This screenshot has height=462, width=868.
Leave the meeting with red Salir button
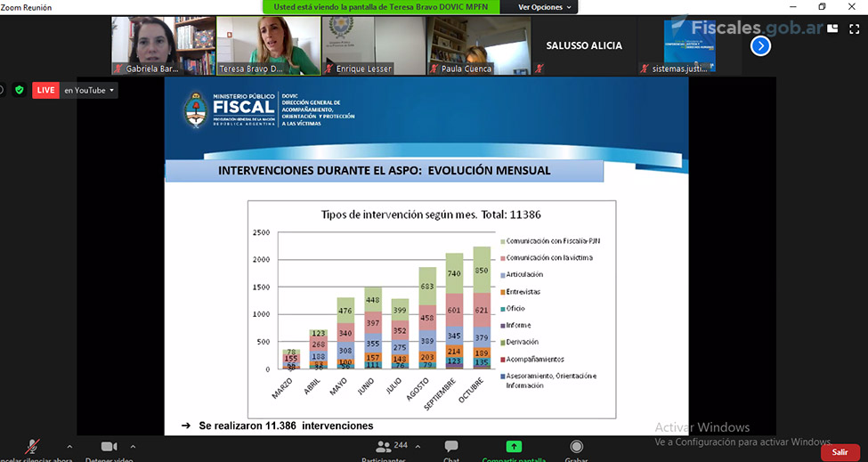pyautogui.click(x=839, y=452)
